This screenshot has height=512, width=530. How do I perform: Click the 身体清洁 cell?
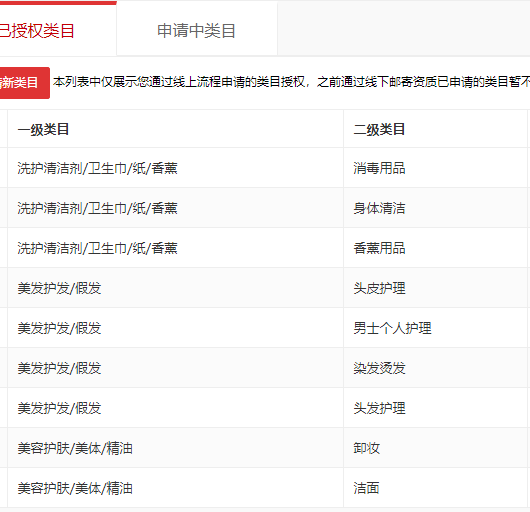(x=379, y=208)
